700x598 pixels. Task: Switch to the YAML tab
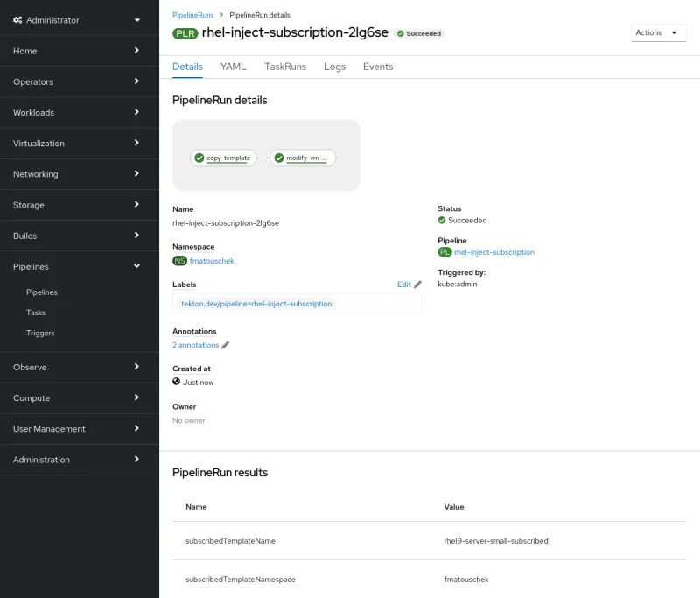pos(233,67)
